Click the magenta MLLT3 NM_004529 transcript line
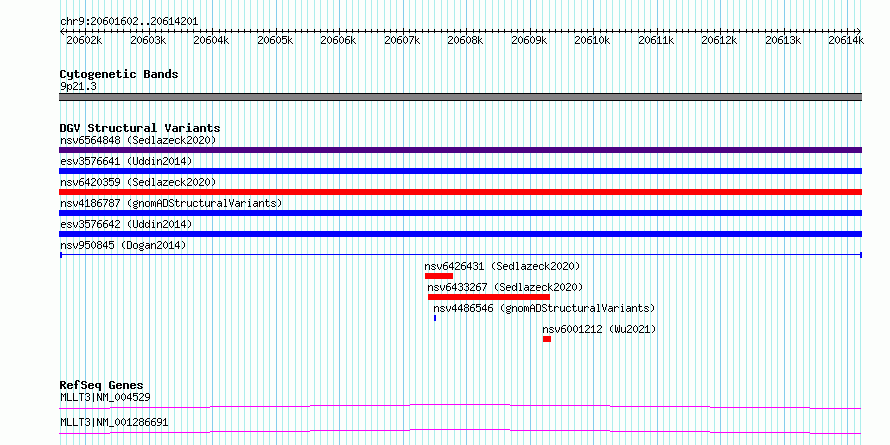This screenshot has height=445, width=890. click(460, 406)
